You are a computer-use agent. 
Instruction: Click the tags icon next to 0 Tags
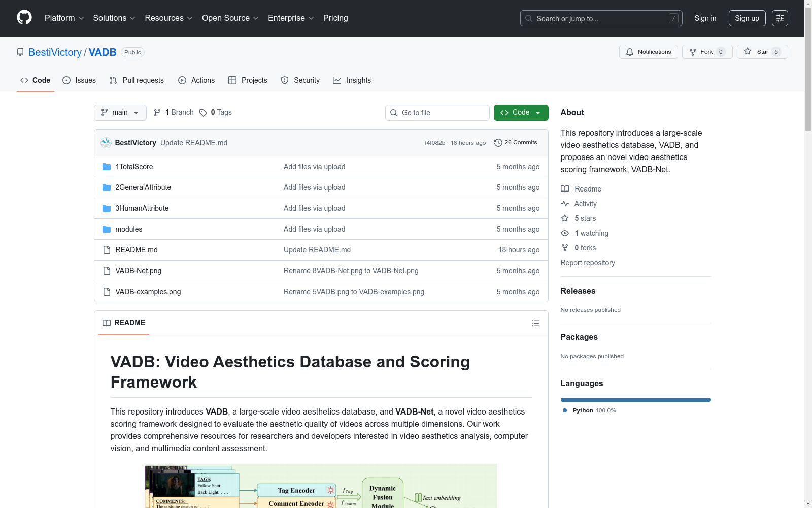click(x=203, y=113)
